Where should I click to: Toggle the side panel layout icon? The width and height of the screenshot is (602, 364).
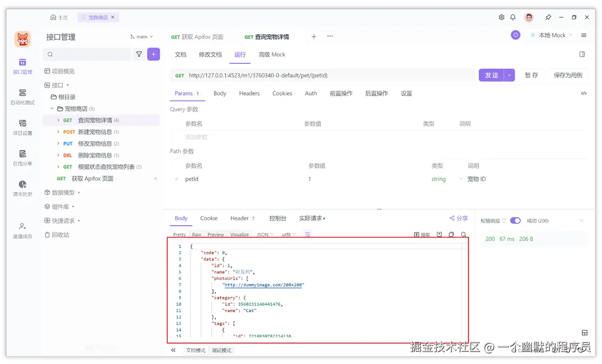(x=582, y=54)
